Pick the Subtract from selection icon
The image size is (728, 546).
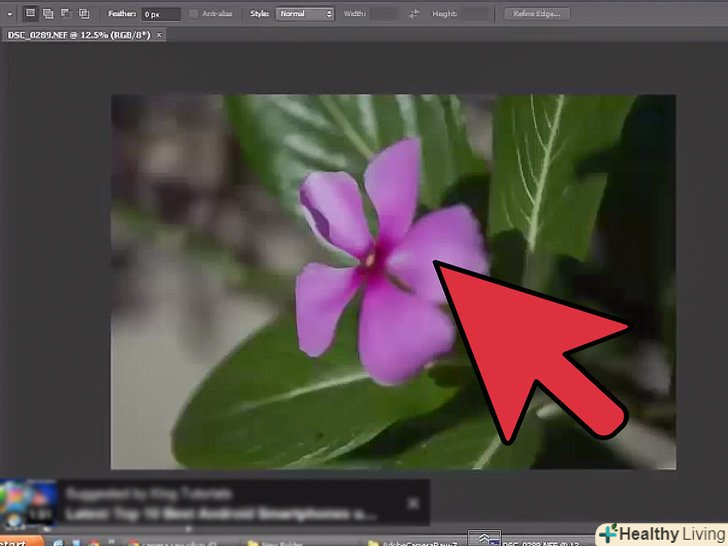point(66,14)
